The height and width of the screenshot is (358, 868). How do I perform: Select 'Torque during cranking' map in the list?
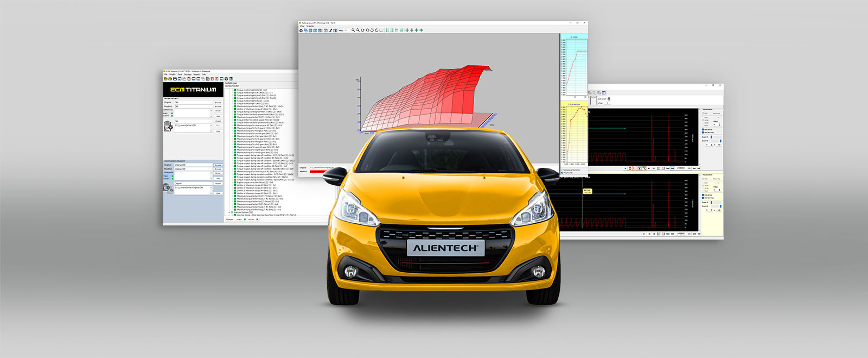258,112
